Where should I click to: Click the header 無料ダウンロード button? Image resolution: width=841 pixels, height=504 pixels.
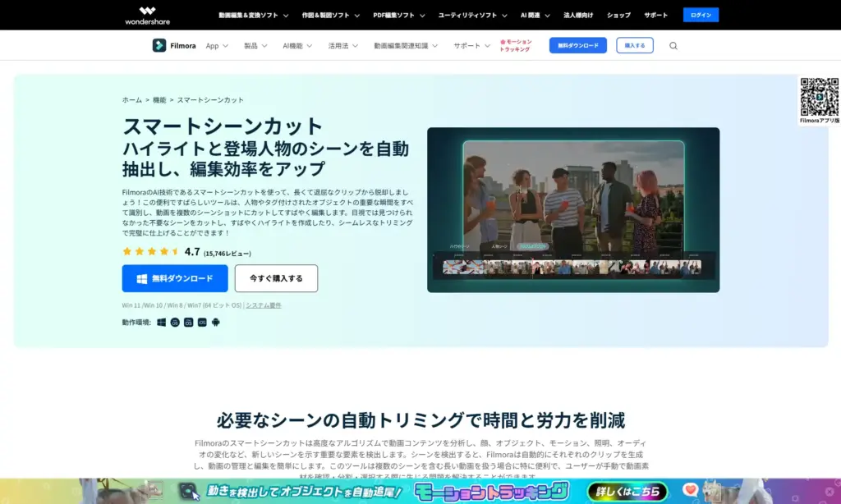click(x=577, y=46)
